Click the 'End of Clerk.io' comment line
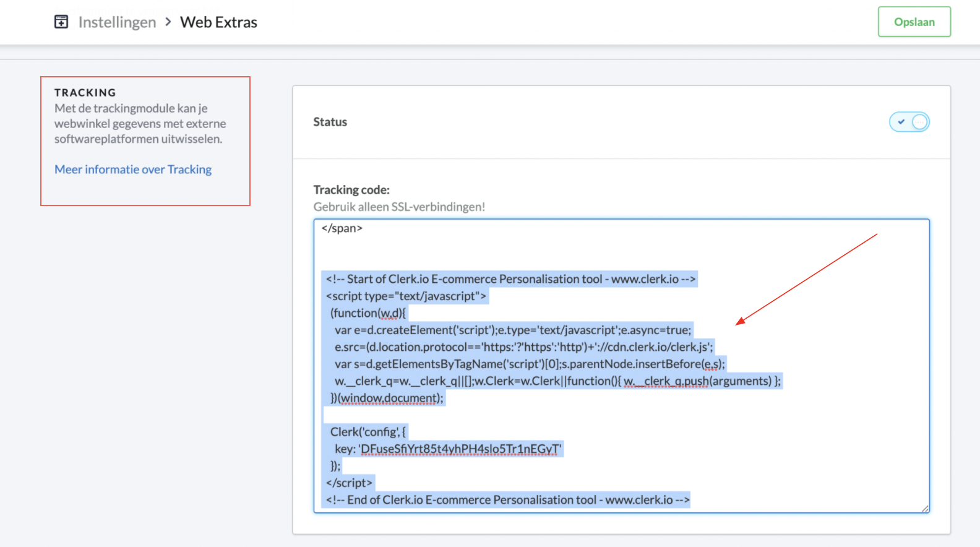 point(507,500)
